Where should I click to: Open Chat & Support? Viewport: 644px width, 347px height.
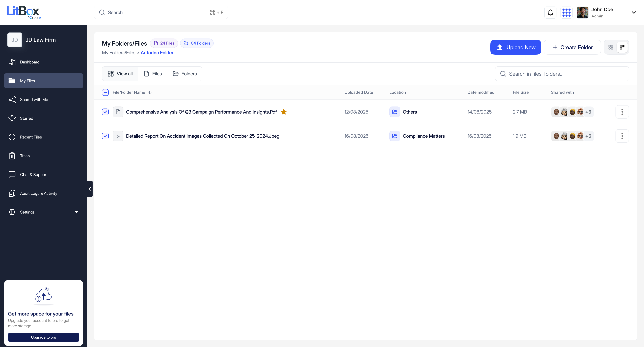(43, 175)
